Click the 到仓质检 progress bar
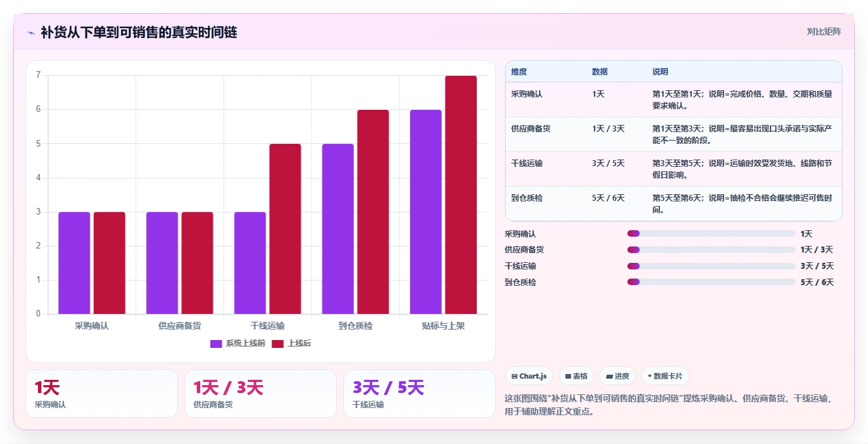 point(711,282)
